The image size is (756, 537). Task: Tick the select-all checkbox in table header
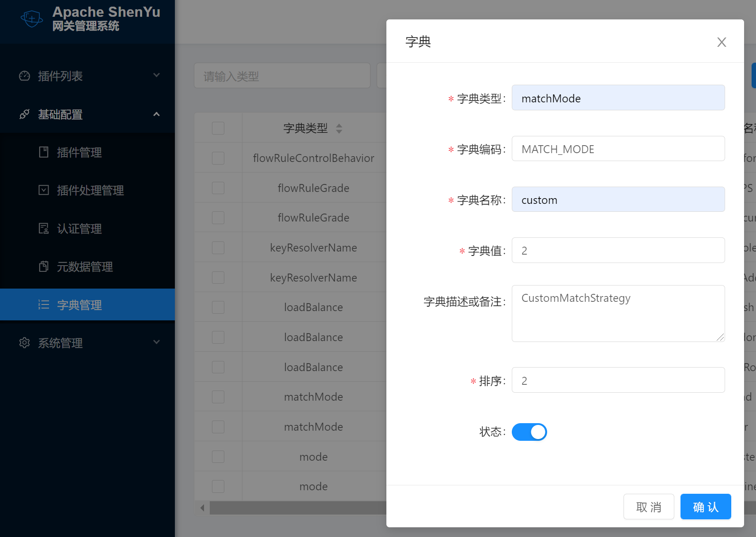(x=218, y=128)
